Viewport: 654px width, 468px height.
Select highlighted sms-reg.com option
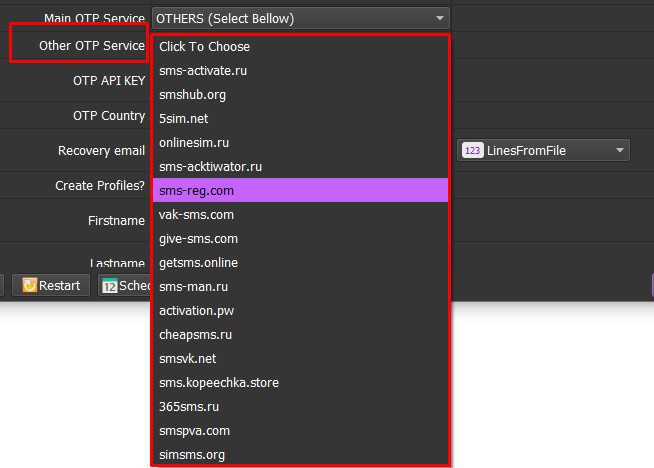tap(301, 191)
